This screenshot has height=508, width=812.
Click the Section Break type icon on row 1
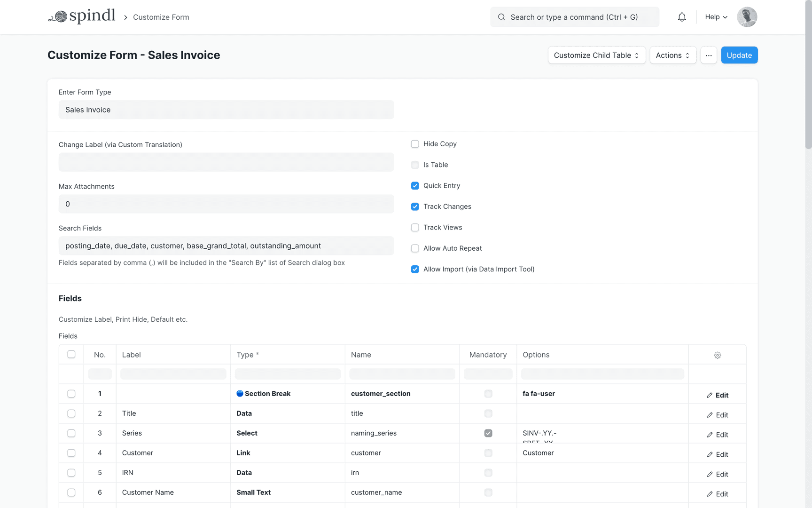pos(240,393)
